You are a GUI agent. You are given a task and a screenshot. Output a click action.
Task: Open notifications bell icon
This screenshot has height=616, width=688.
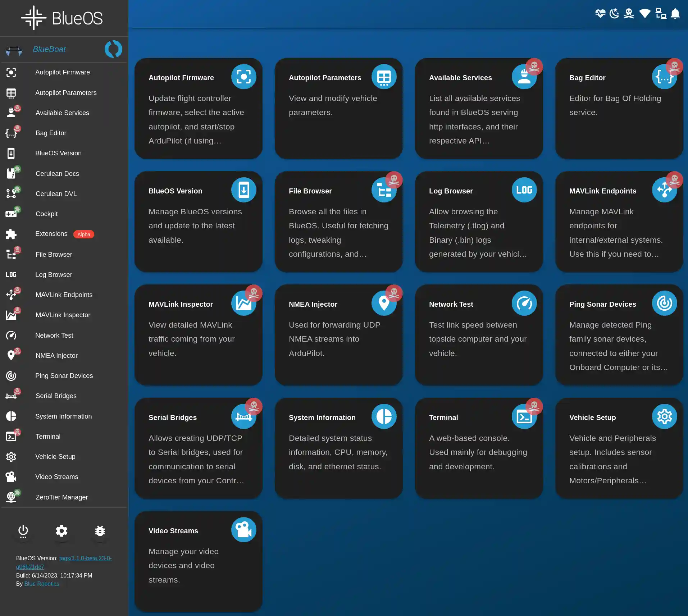click(x=675, y=14)
